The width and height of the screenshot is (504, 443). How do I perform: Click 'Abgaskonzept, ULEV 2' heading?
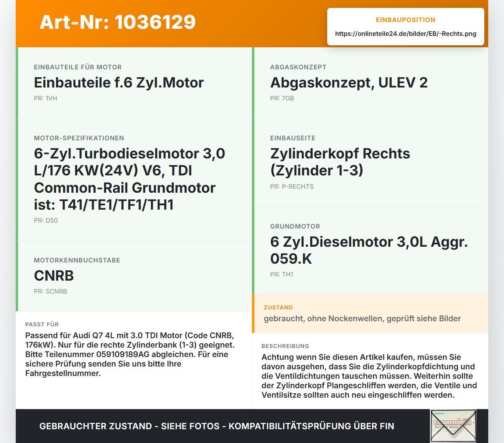tap(349, 83)
